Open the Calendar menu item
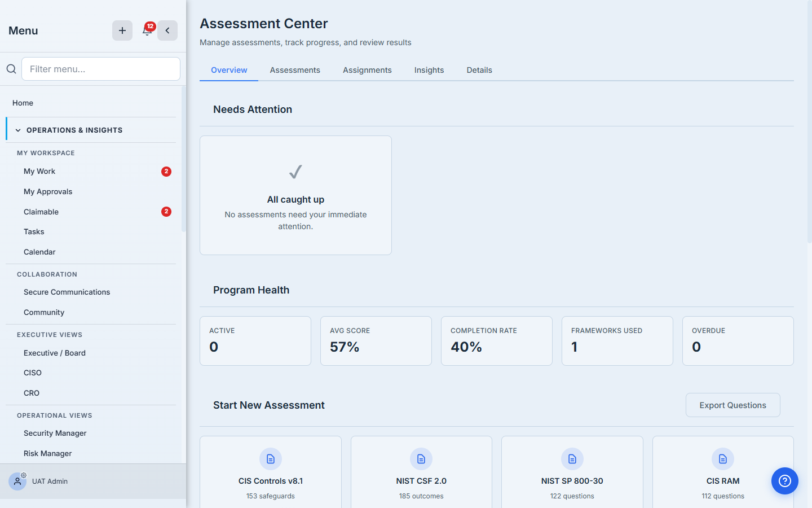Screen dimensions: 812x508 [91, 252]
